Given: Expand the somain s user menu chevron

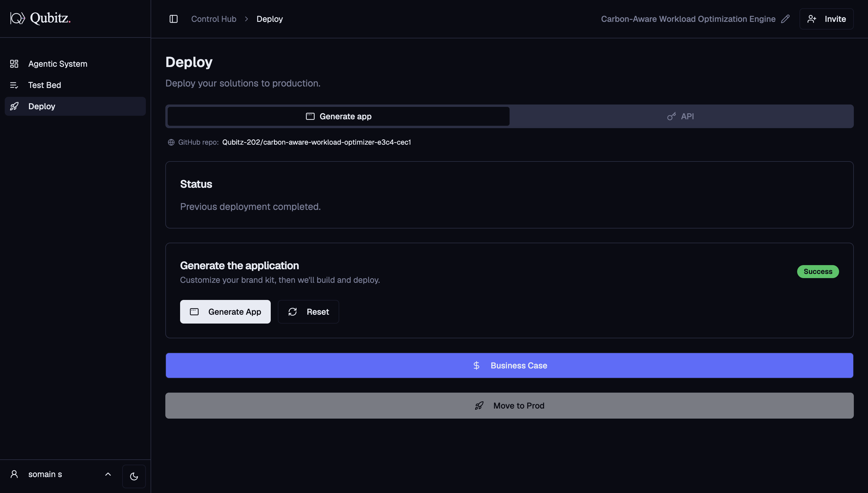Looking at the screenshot, I should coord(108,474).
